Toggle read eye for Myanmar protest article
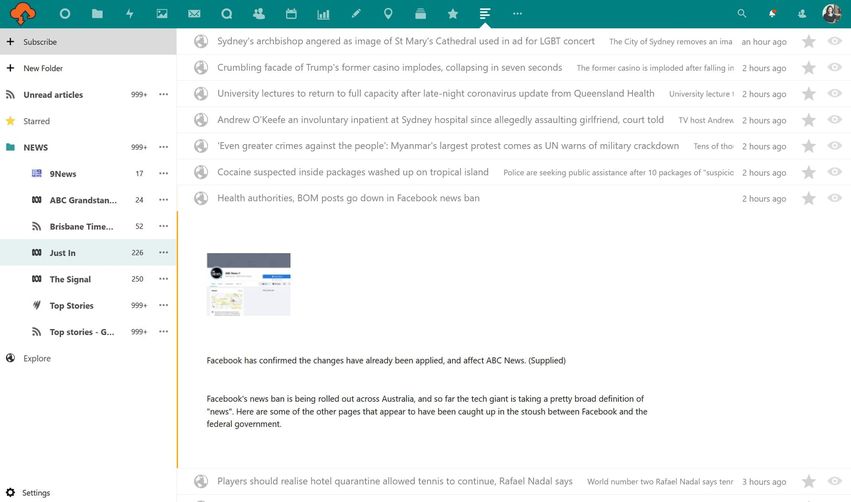 click(835, 146)
